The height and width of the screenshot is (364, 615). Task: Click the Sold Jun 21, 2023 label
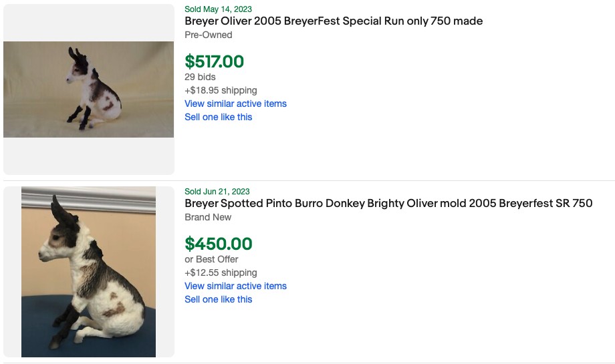point(217,192)
